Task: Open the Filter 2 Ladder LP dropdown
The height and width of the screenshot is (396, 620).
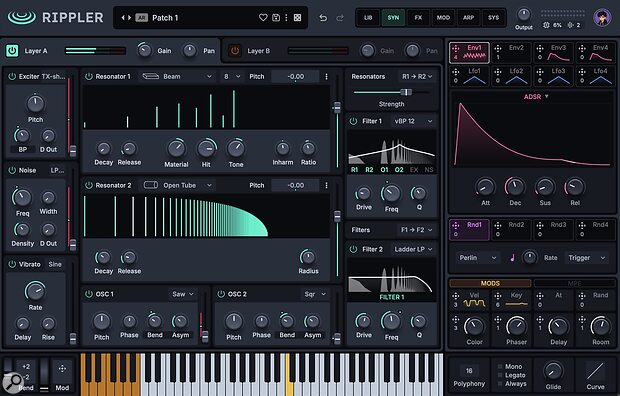Action: coord(413,249)
